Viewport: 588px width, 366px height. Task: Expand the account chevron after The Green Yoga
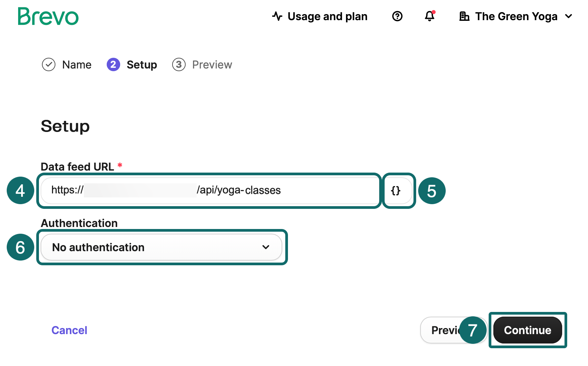[569, 16]
